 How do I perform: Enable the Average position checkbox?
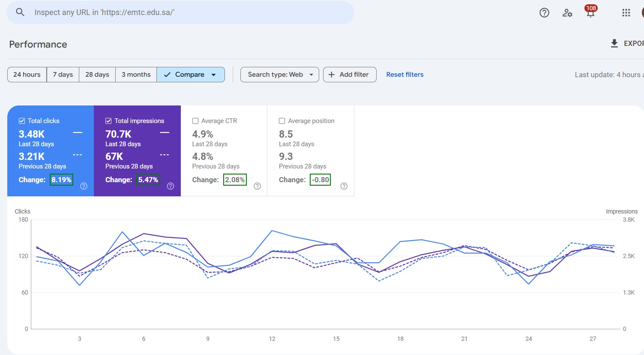click(282, 121)
